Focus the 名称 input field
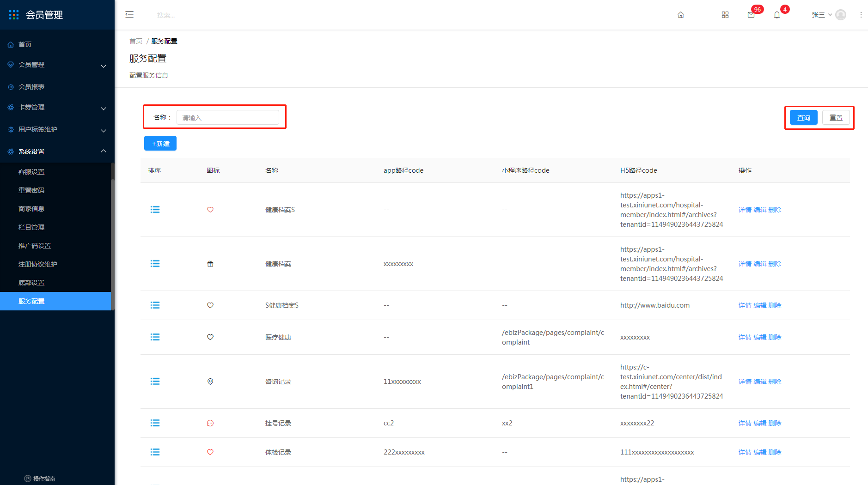868x485 pixels. 228,118
